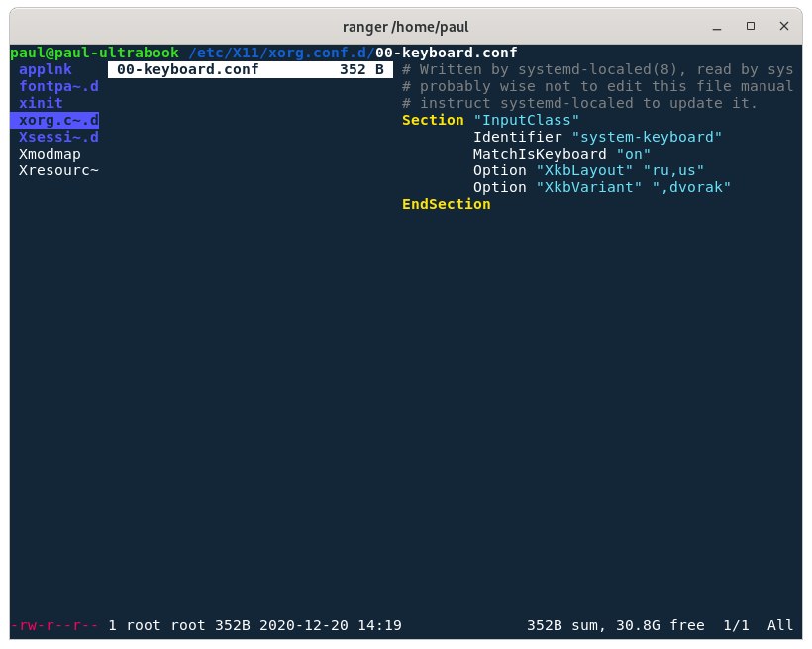The height and width of the screenshot is (649, 812).
Task: Select the applnk directory entry
Action: (x=46, y=69)
